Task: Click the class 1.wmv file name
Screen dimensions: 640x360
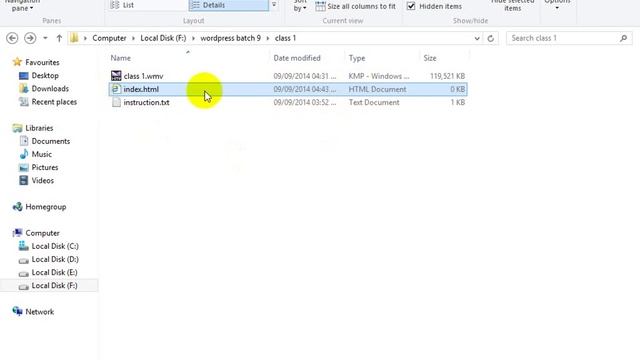Action: 143,76
